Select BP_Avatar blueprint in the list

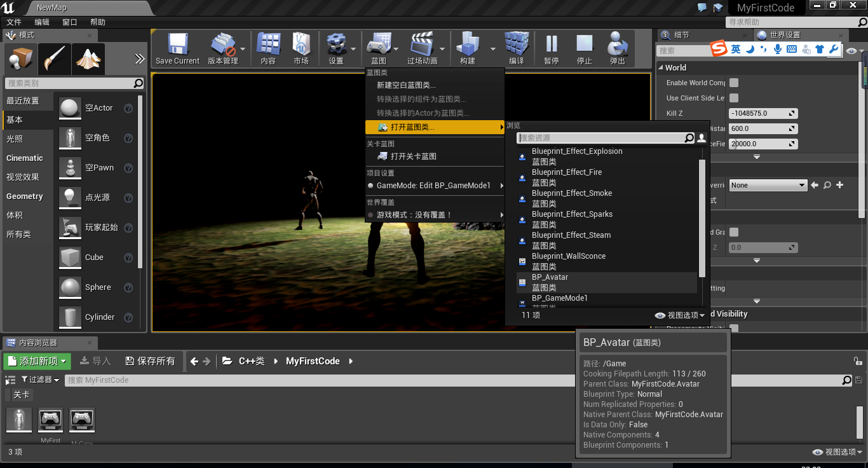click(606, 282)
